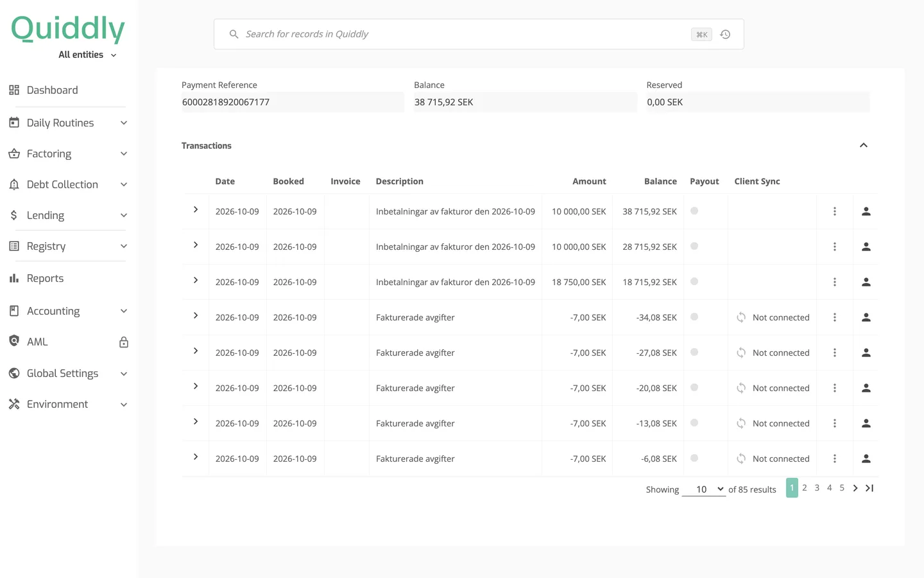This screenshot has height=578, width=924.
Task: Expand the row with balance -34,08 SEK
Action: (x=196, y=316)
